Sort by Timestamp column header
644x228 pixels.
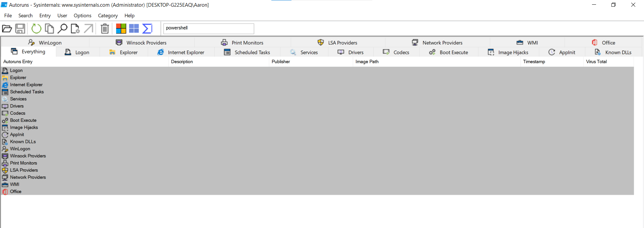coord(552,62)
